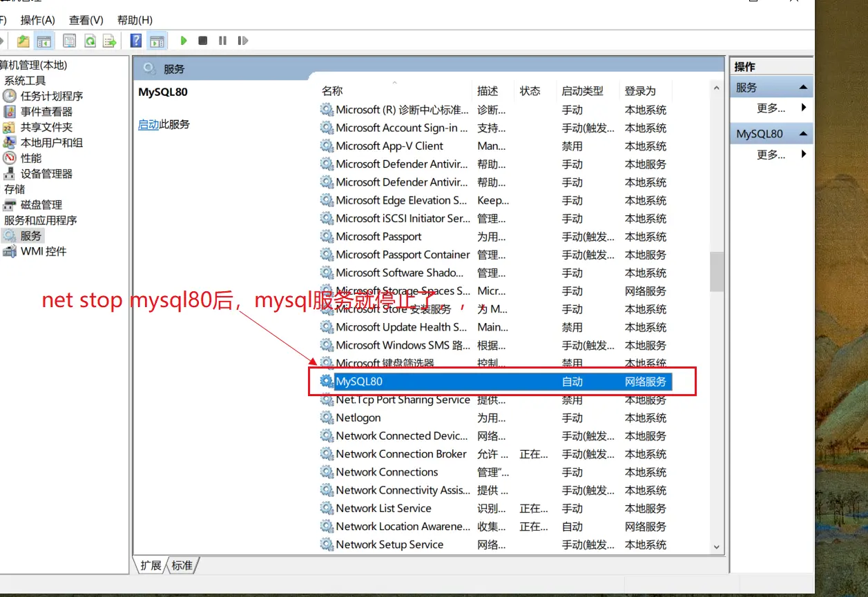The image size is (868, 597).
Task: Click the 性能 icon in the tree
Action: pyautogui.click(x=9, y=158)
